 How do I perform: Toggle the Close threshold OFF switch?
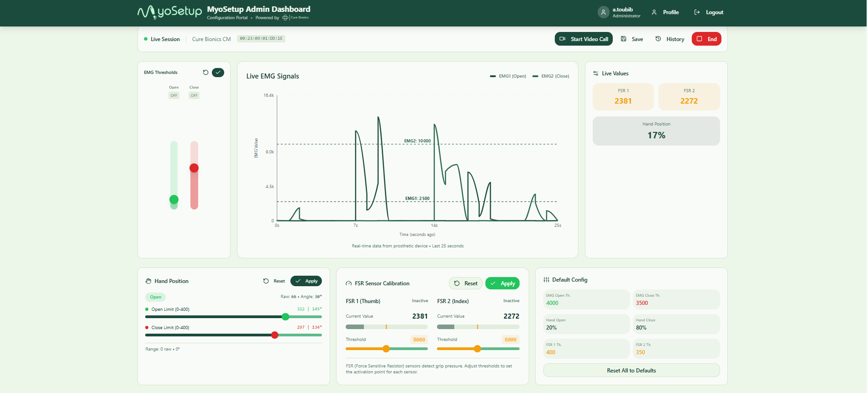tap(194, 95)
